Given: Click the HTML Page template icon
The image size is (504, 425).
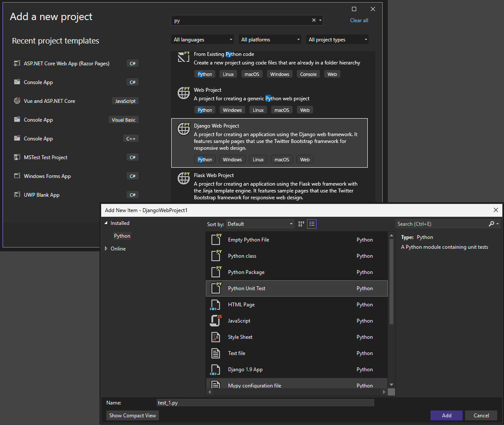Looking at the screenshot, I should tap(216, 304).
